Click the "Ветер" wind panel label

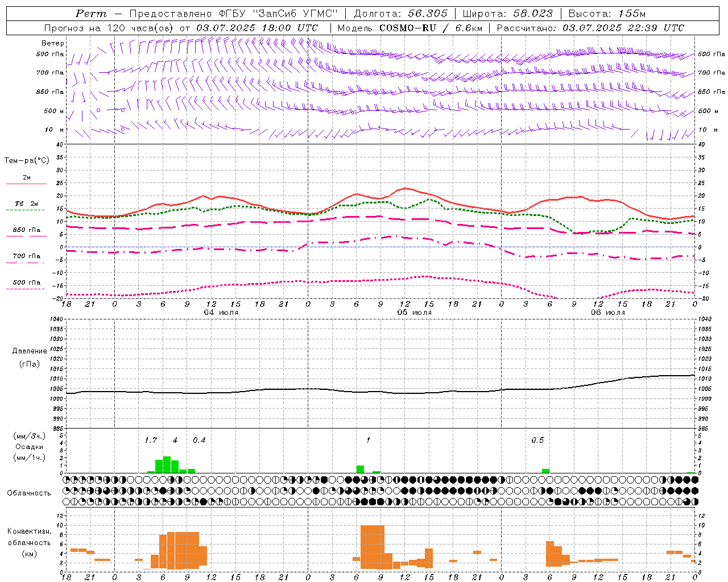click(x=53, y=43)
